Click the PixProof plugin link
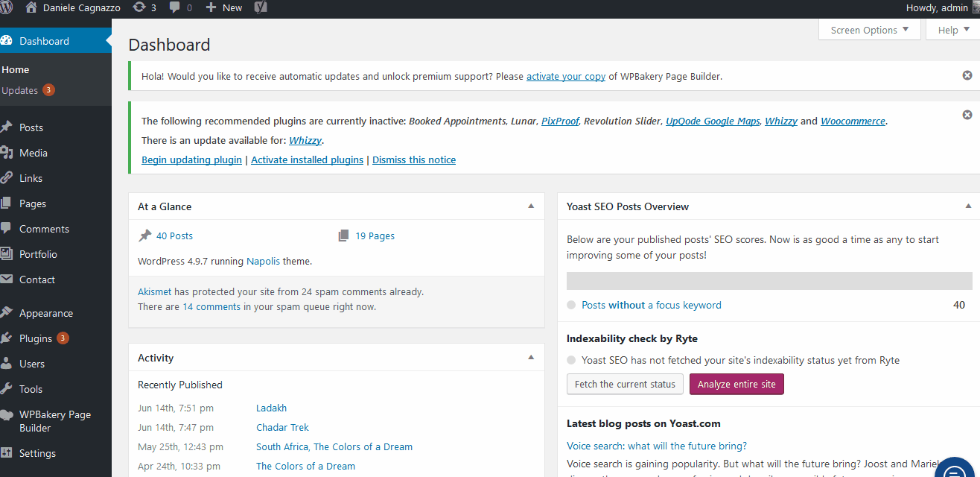 (x=560, y=121)
